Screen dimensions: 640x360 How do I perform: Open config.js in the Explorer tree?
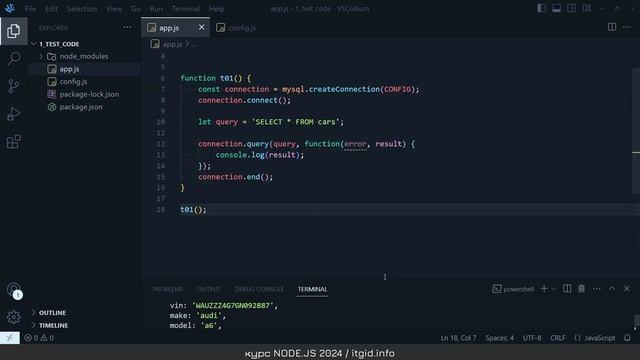point(84,82)
